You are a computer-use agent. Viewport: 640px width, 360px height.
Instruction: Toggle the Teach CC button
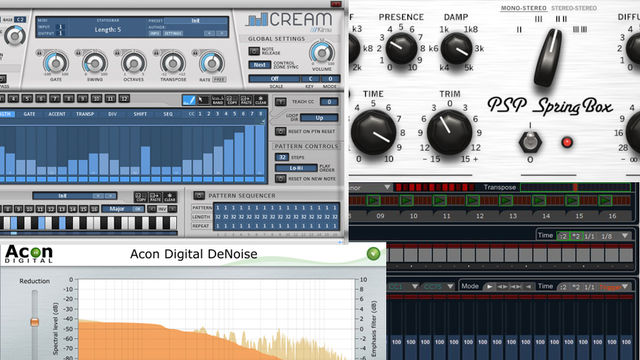(x=280, y=102)
